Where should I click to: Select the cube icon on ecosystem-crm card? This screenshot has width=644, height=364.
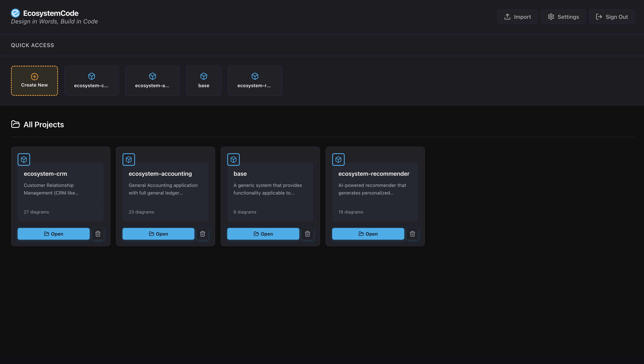pyautogui.click(x=24, y=159)
